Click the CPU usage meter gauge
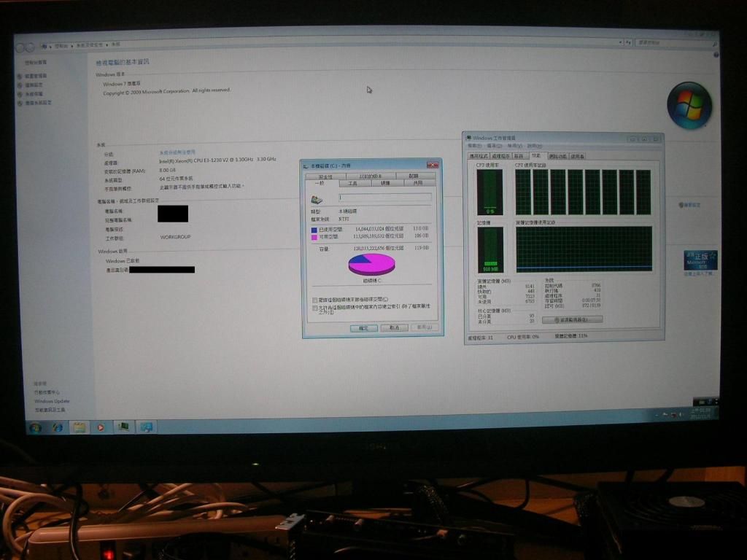747x560 pixels. pos(489,192)
